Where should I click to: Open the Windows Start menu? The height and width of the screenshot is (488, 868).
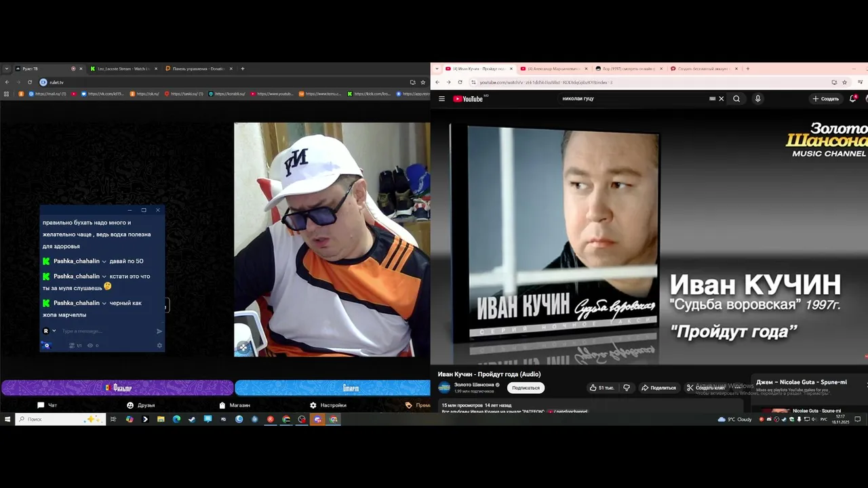point(7,420)
